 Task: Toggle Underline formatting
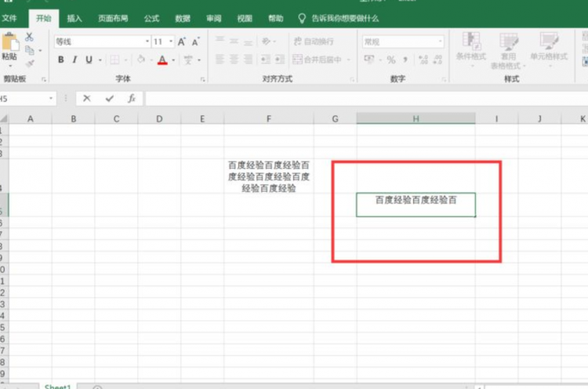[x=89, y=60]
